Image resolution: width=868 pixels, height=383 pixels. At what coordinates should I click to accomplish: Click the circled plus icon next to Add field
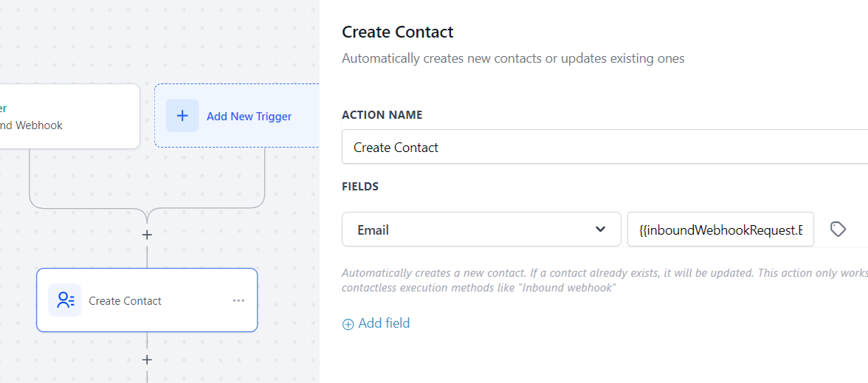pyautogui.click(x=348, y=324)
